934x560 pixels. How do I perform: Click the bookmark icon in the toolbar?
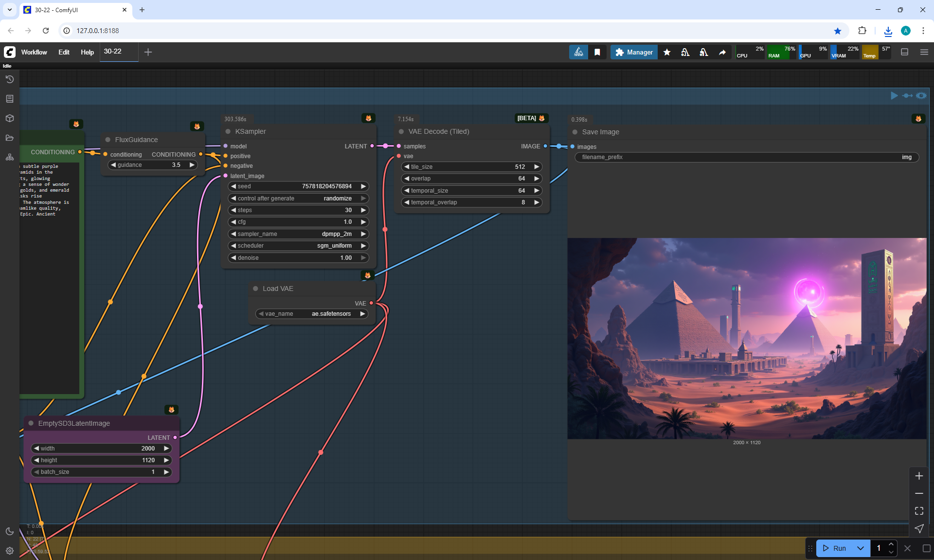(x=597, y=52)
